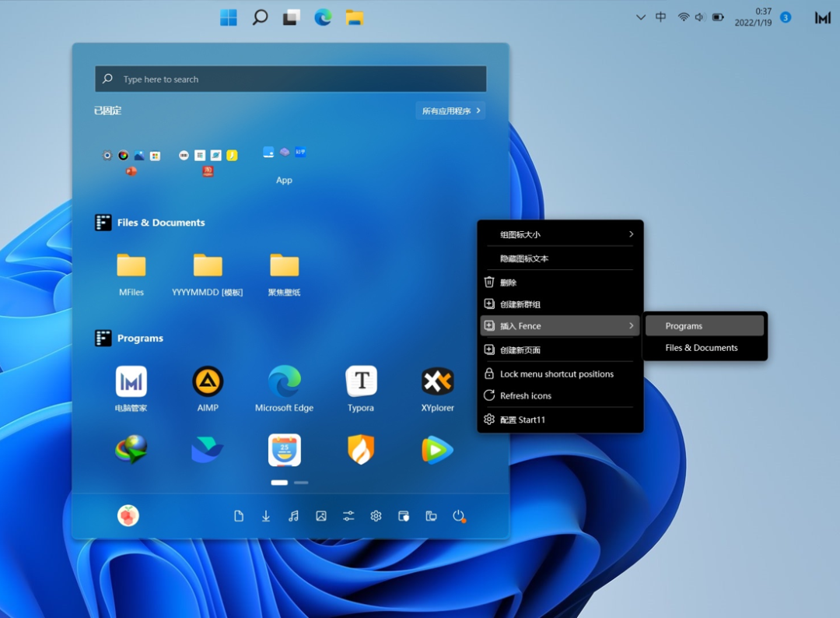Open the clock showing 0:37
This screenshot has height=618, width=840.
pos(753,17)
